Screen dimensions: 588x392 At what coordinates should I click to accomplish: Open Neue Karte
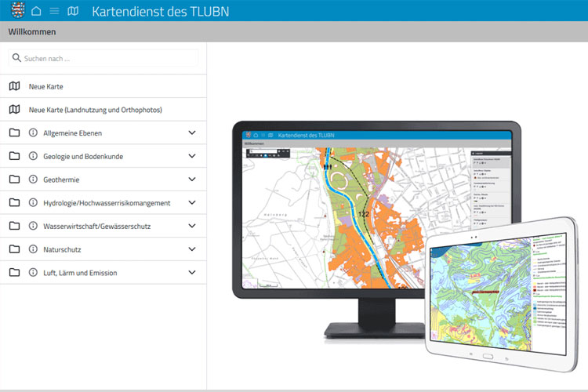point(45,87)
